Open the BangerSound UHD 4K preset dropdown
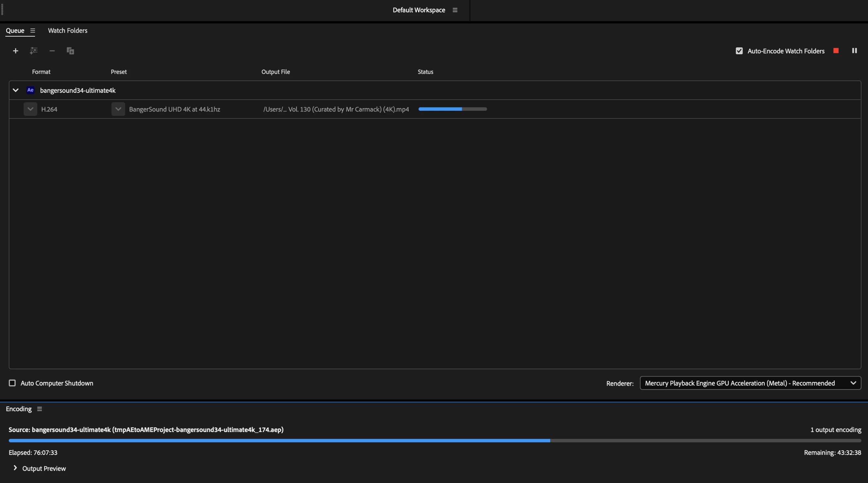This screenshot has width=868, height=483. pos(118,109)
